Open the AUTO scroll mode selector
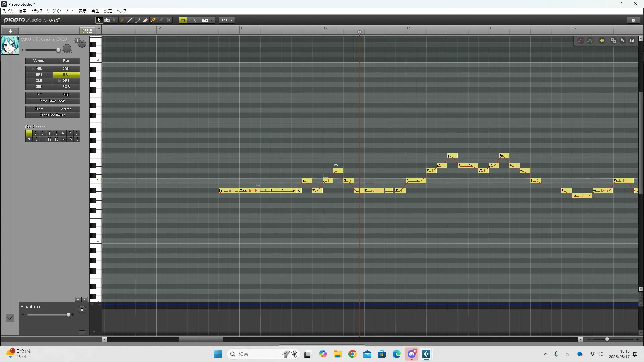644x362 pixels. click(227, 20)
